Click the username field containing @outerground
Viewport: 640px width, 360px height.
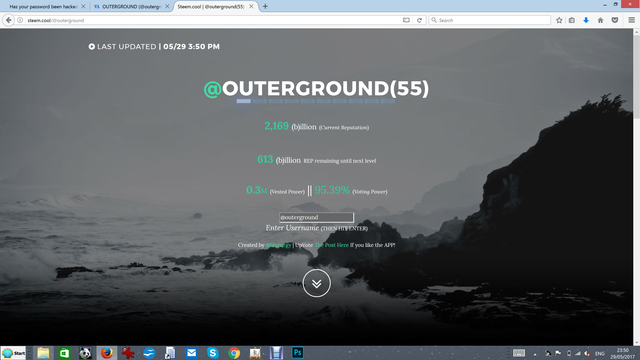(316, 217)
